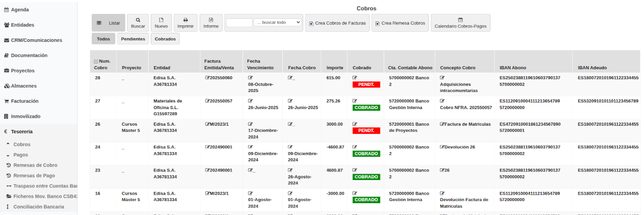Click Crea Cobros de Facturas button
Viewport: 644px width, 215px height.
pyautogui.click(x=338, y=23)
